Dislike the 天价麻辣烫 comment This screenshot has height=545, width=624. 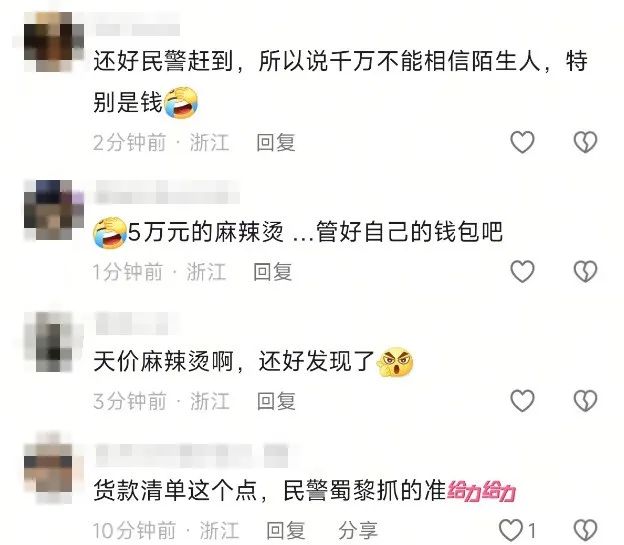585,400
